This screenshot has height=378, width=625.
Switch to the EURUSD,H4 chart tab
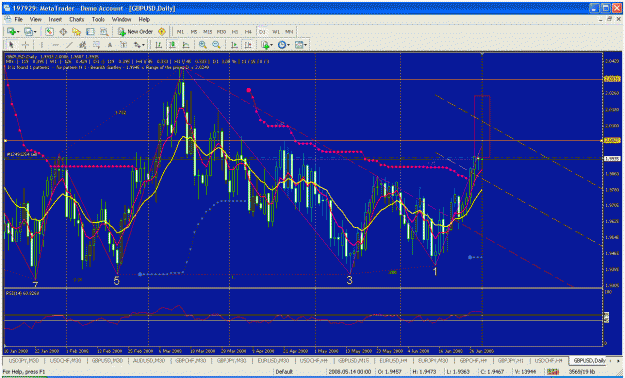[x=393, y=360]
